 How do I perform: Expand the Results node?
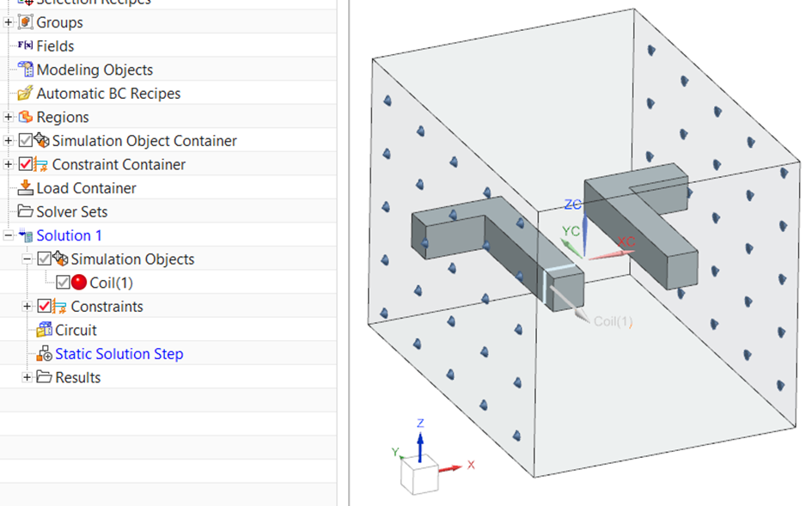tap(25, 377)
